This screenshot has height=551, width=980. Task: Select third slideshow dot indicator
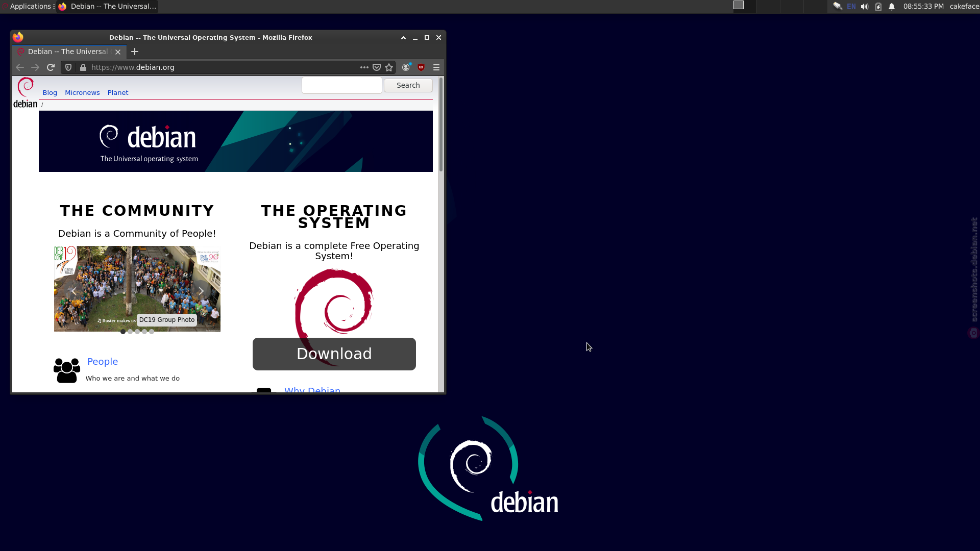tap(137, 332)
